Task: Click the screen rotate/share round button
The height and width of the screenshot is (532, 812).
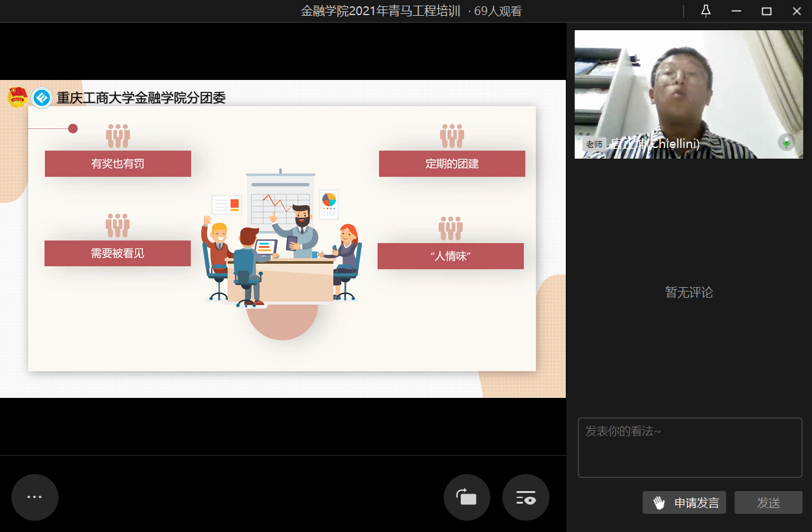Action: click(467, 497)
